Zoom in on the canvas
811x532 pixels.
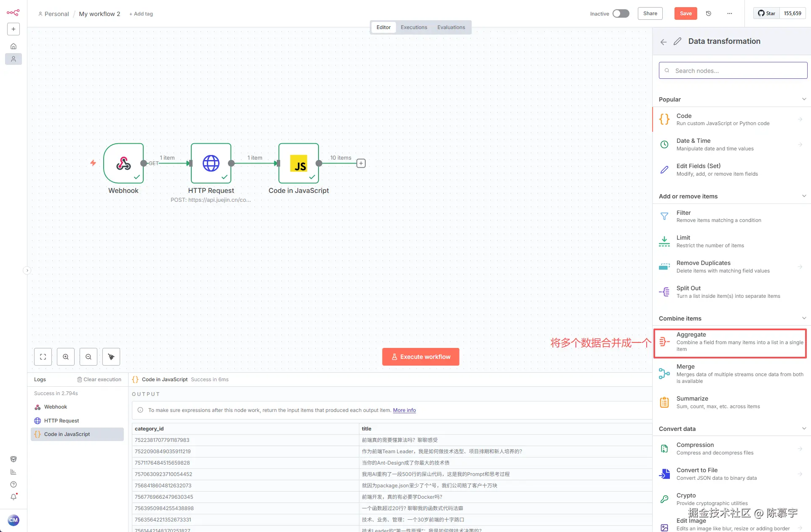click(66, 357)
